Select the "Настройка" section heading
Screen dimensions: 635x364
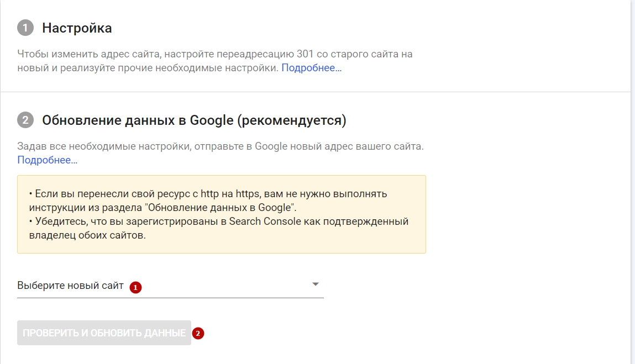click(77, 28)
